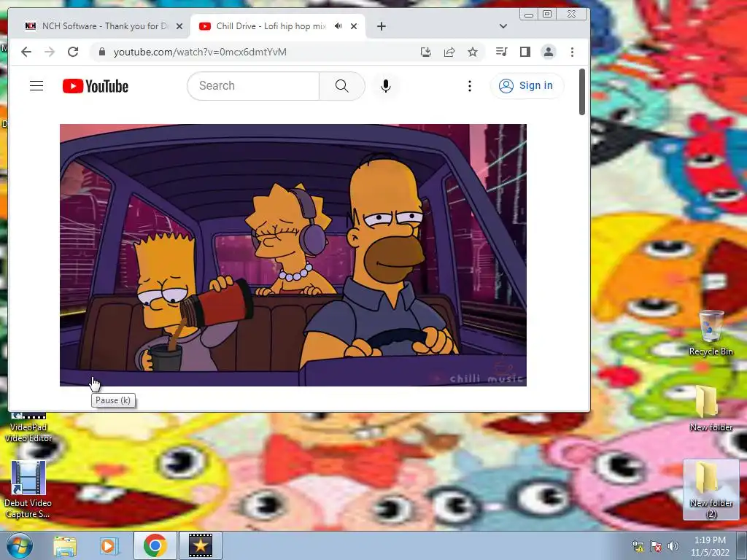Select the Chill Drive Lofi tab
Screen dimensions: 747x560
(271, 26)
